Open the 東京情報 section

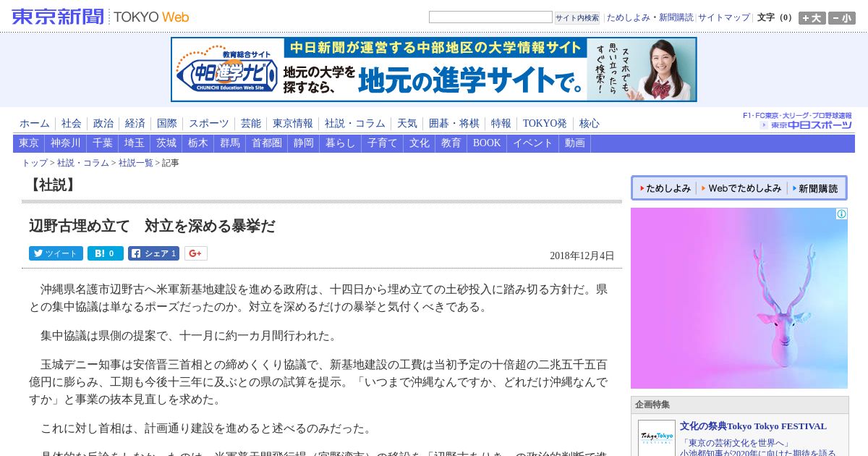(293, 124)
